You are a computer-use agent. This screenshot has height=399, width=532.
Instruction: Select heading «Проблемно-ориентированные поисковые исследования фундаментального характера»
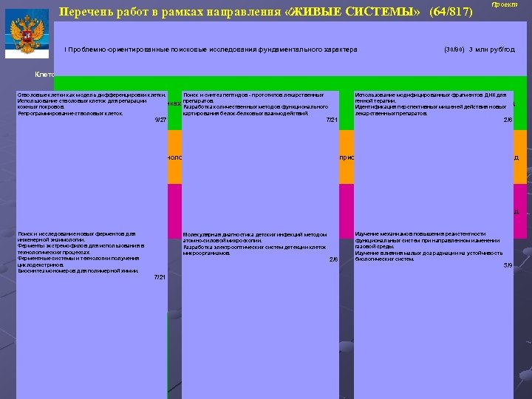(213, 50)
